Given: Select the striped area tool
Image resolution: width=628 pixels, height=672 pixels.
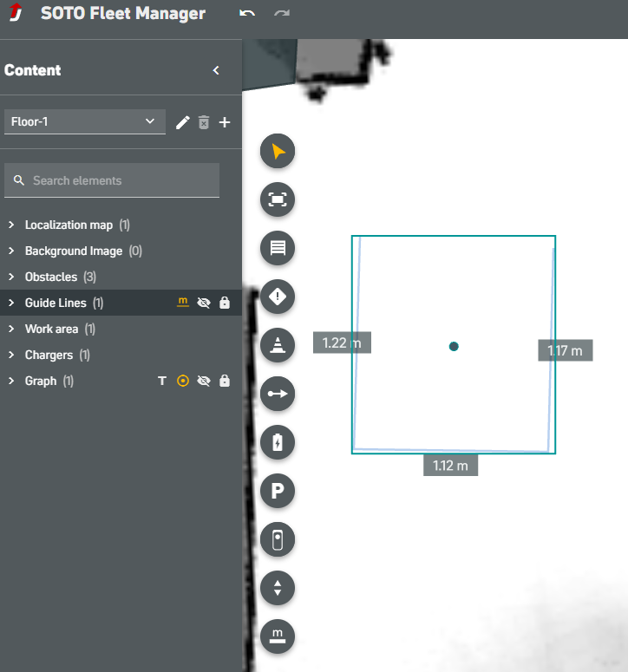Looking at the screenshot, I should click(278, 248).
